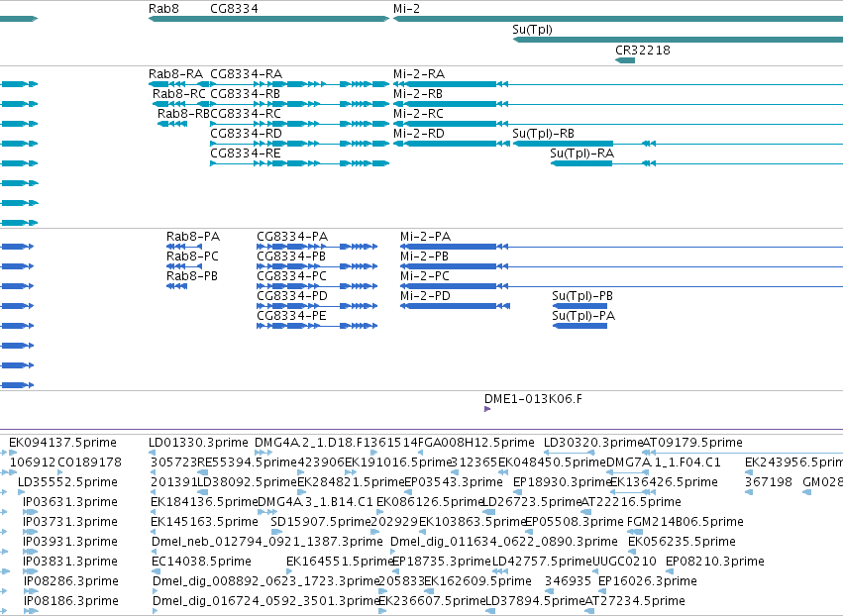This screenshot has height=616, width=843.
Task: Click transcript CG8334-RC label
Action: (x=246, y=114)
